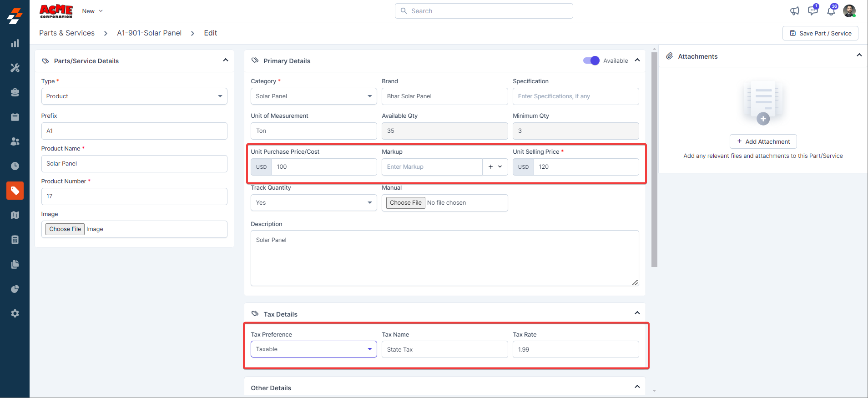Click the Add Attachment button
This screenshot has height=398, width=868.
coord(763,141)
